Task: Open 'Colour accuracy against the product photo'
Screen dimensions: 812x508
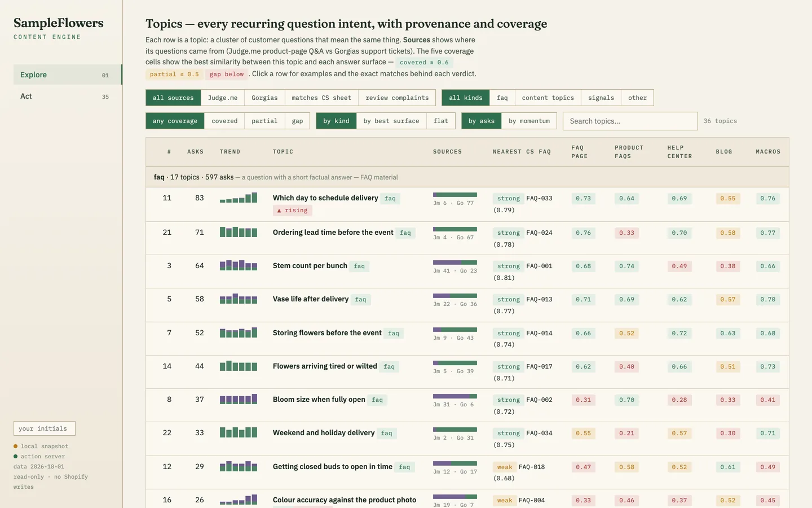Action: (345, 500)
